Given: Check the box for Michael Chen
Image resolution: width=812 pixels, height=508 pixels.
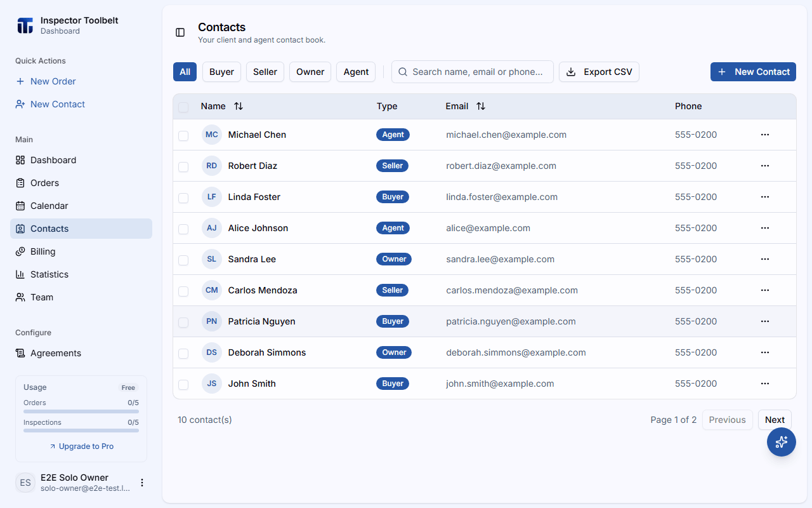Looking at the screenshot, I should pyautogui.click(x=183, y=136).
